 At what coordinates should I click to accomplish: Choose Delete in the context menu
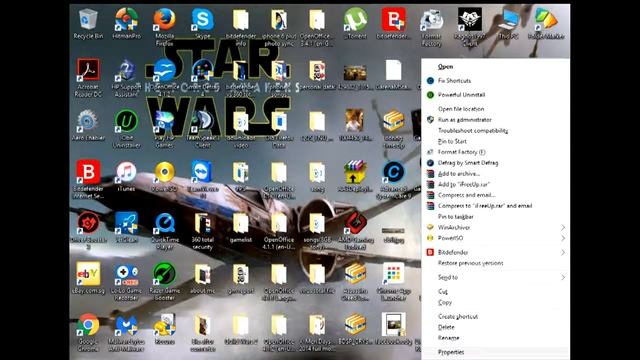446,327
